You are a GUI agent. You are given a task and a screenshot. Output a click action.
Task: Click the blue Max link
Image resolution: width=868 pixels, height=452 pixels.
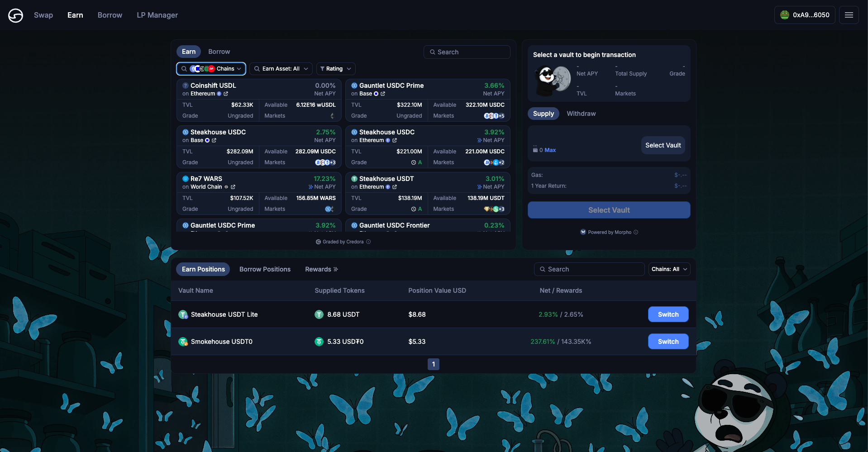pos(550,150)
